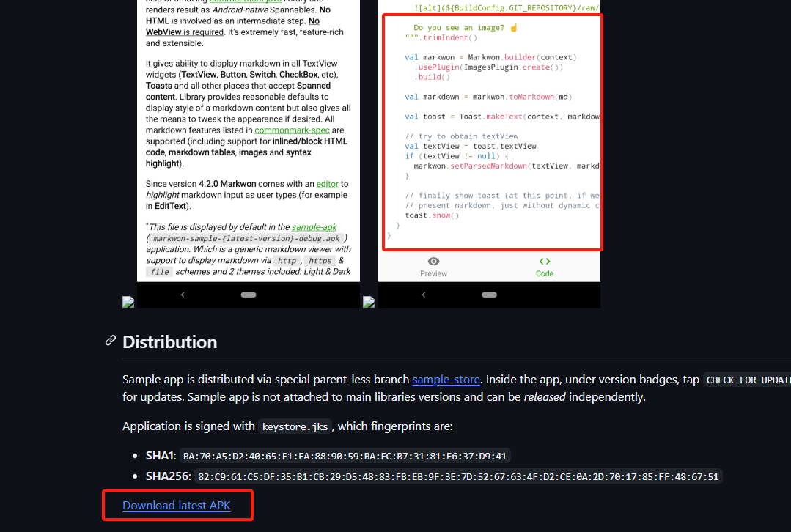The width and height of the screenshot is (791, 532).
Task: Click the CHECK FOR UPDATES code label
Action: pyautogui.click(x=748, y=380)
